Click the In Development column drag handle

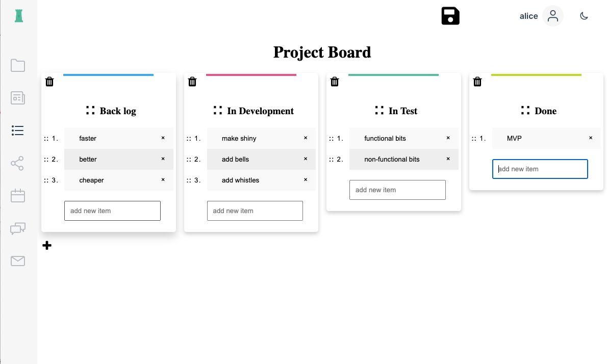coord(218,110)
